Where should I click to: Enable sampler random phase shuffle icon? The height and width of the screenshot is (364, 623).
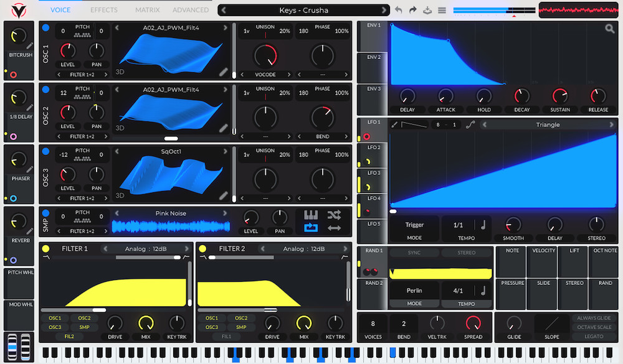point(334,215)
